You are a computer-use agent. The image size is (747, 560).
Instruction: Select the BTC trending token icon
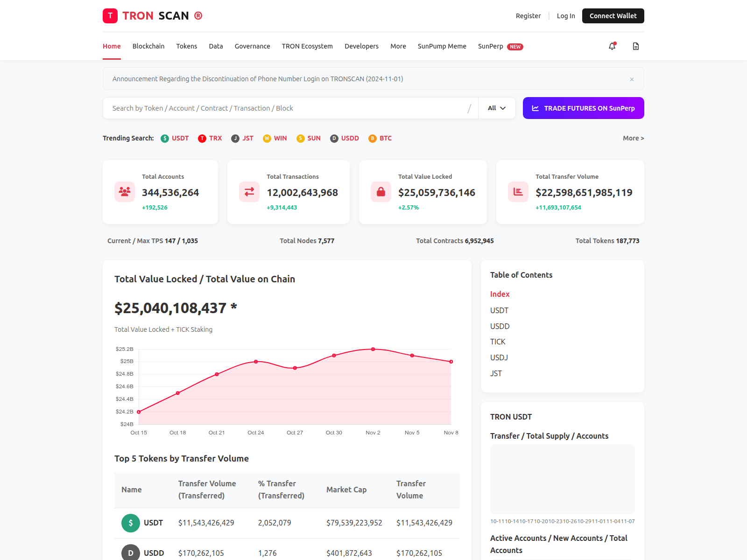pos(373,139)
